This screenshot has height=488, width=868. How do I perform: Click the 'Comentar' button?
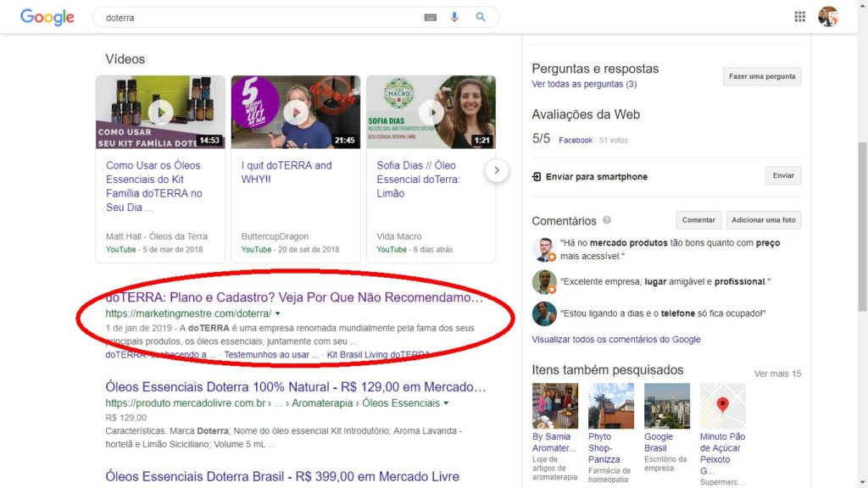698,219
